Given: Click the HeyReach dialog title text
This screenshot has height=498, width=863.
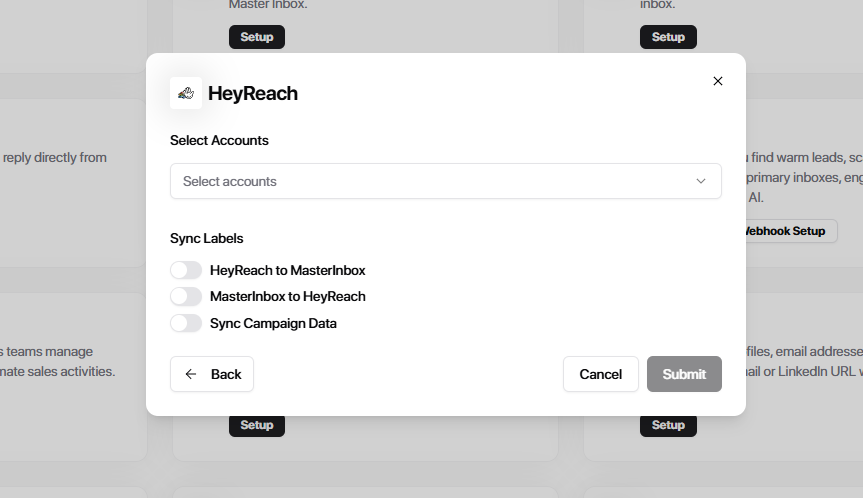Looking at the screenshot, I should click(x=253, y=94).
